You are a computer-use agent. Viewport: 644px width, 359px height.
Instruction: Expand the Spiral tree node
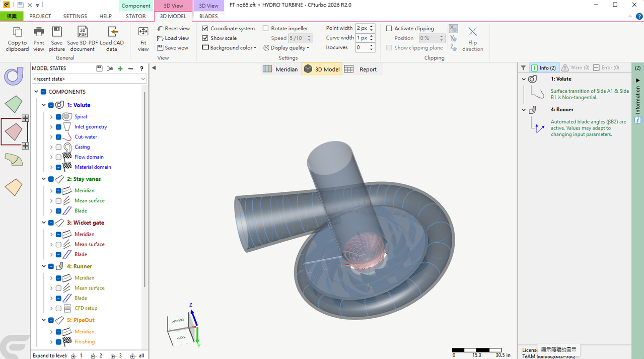pyautogui.click(x=51, y=117)
